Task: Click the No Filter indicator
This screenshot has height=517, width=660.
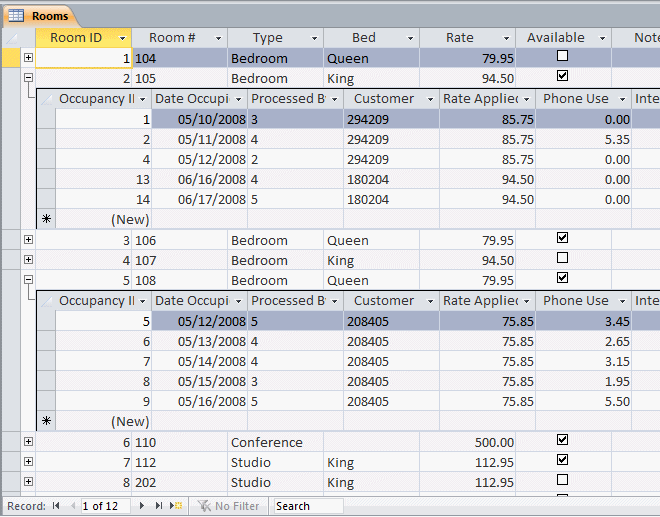Action: [x=229, y=506]
